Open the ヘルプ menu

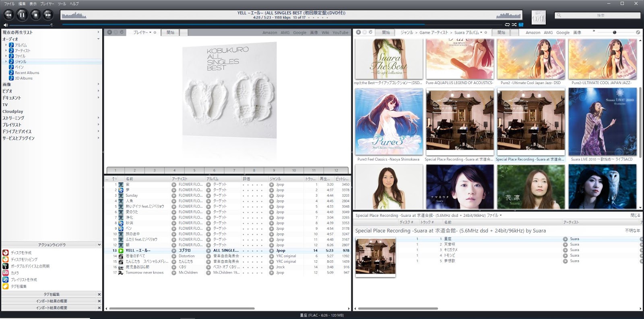74,4
